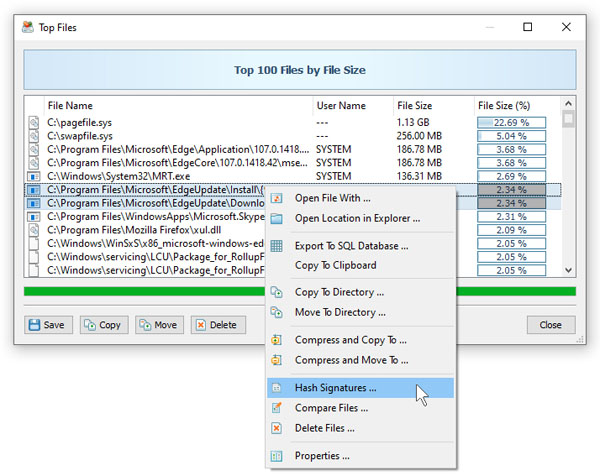Click the Compare Files icon

(x=276, y=408)
